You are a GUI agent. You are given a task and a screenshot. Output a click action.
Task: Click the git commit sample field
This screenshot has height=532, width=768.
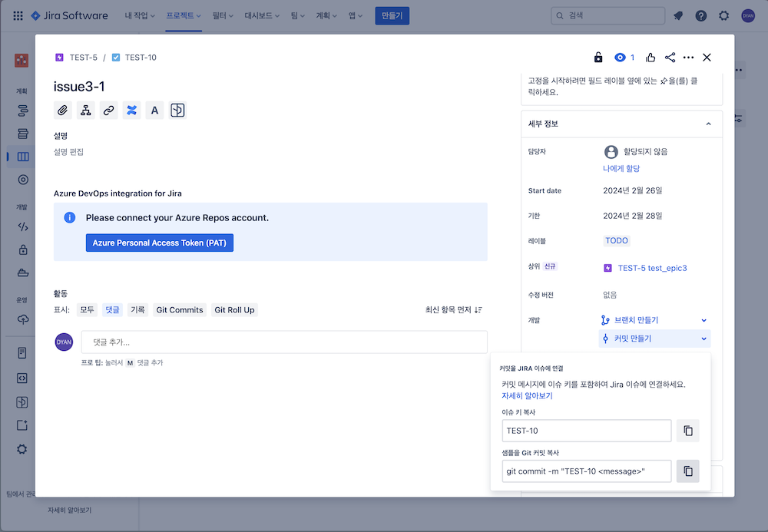click(586, 471)
